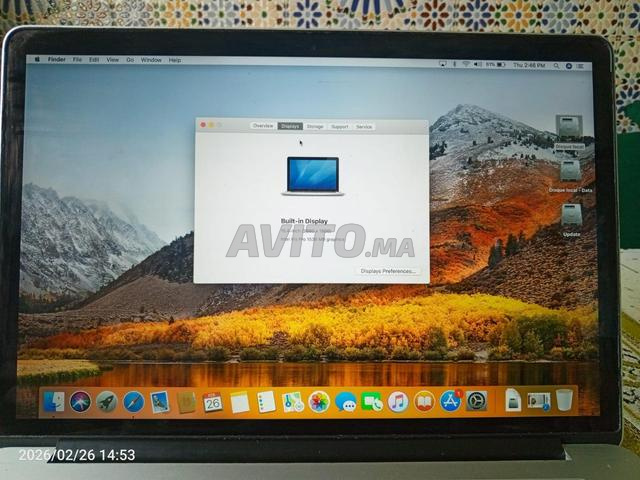Viewport: 640px width, 480px height.
Task: Launch the Photos app from dock
Action: pos(319,402)
